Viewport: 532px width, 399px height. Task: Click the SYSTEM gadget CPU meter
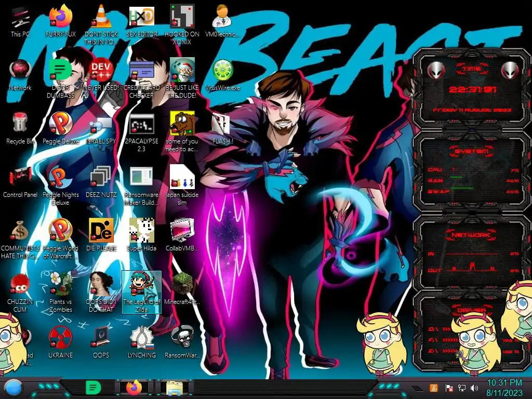coord(473,170)
